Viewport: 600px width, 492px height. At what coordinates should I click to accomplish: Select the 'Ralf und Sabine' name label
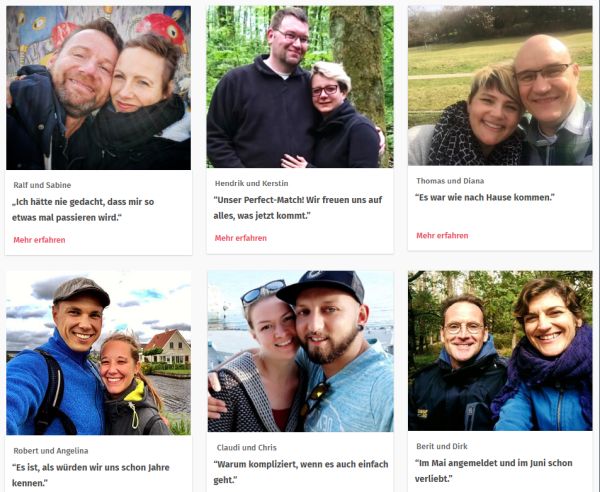click(x=42, y=185)
